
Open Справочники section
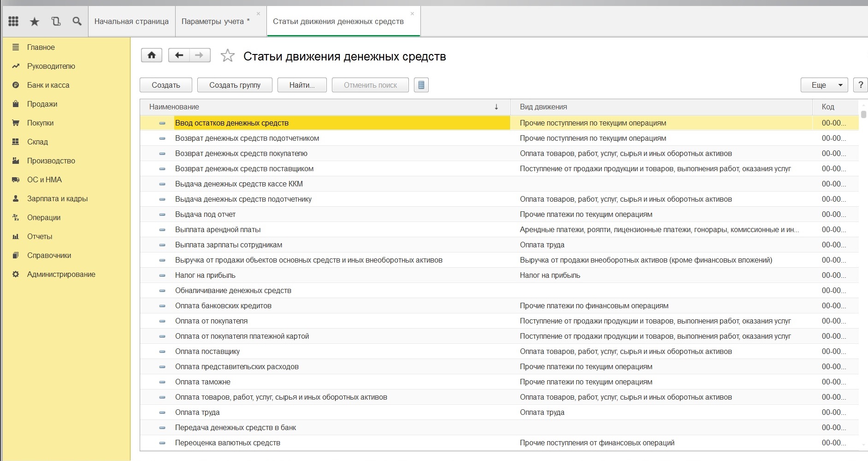tap(49, 255)
